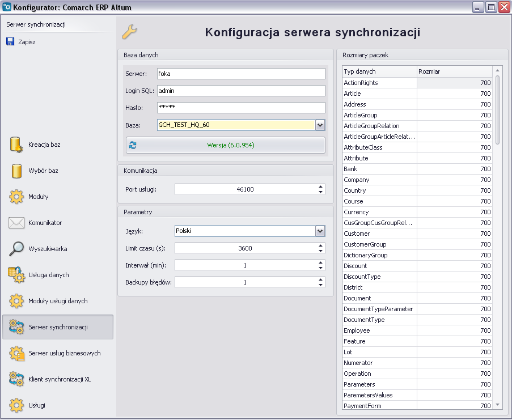Viewport: 512px width, 420px height.
Task: Click Klient synchronizacji XL icon
Action: coord(16,379)
